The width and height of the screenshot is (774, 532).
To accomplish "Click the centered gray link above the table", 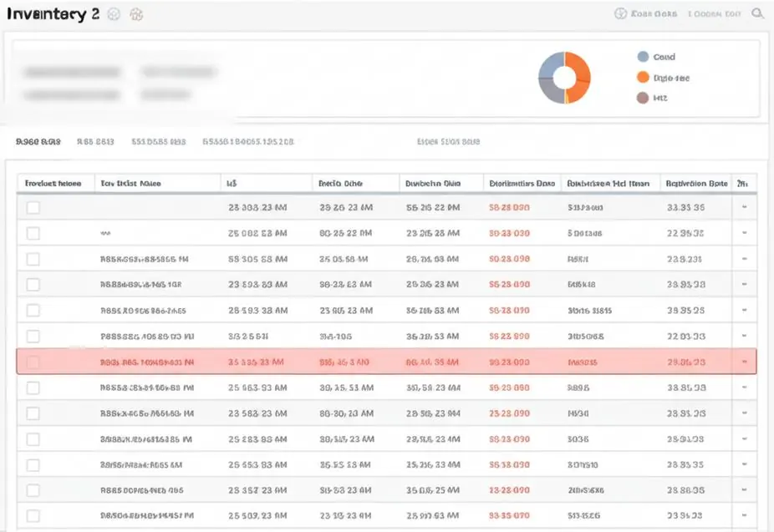I will pos(448,141).
